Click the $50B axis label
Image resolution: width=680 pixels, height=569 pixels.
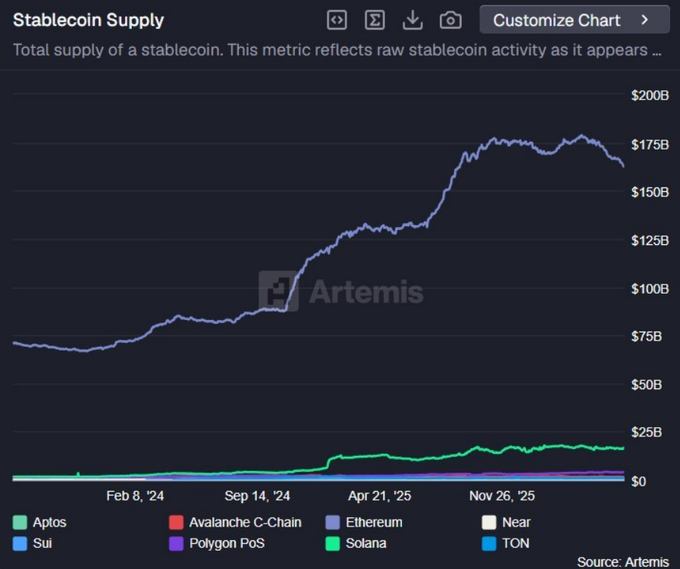pos(646,385)
